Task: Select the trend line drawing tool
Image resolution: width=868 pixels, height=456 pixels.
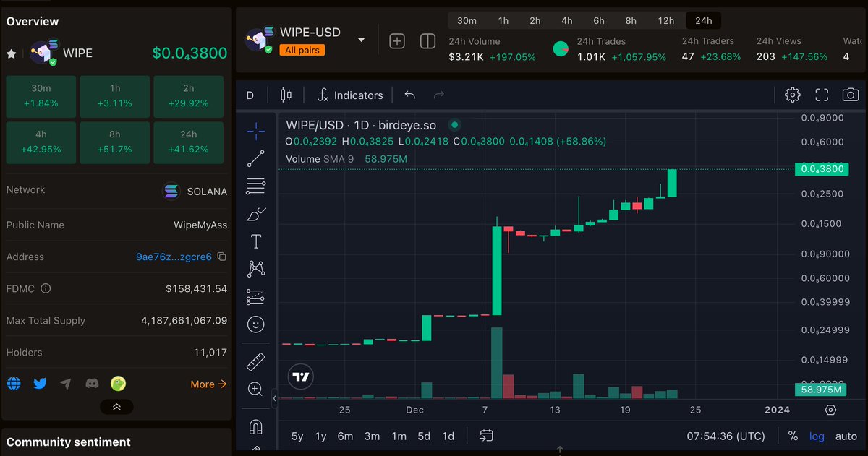Action: tap(255, 158)
